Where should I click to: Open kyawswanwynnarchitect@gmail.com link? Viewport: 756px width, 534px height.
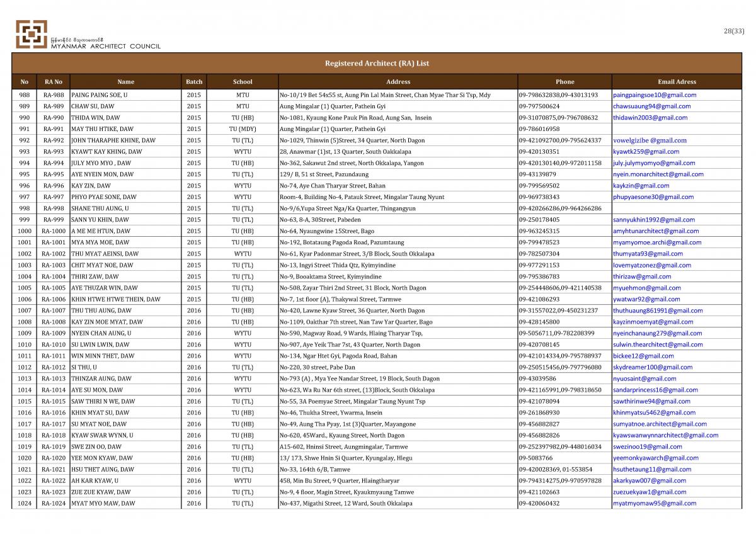(x=665, y=435)
